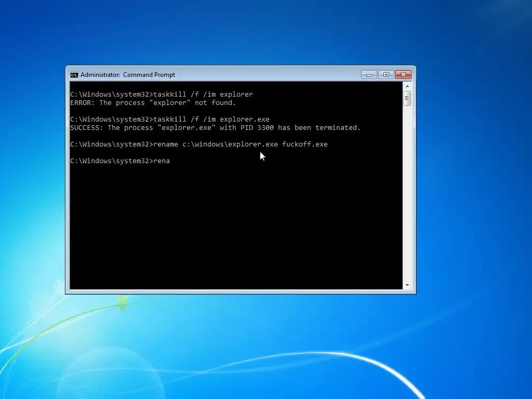
Task: Open the Command Prompt system menu icon
Action: tap(74, 75)
